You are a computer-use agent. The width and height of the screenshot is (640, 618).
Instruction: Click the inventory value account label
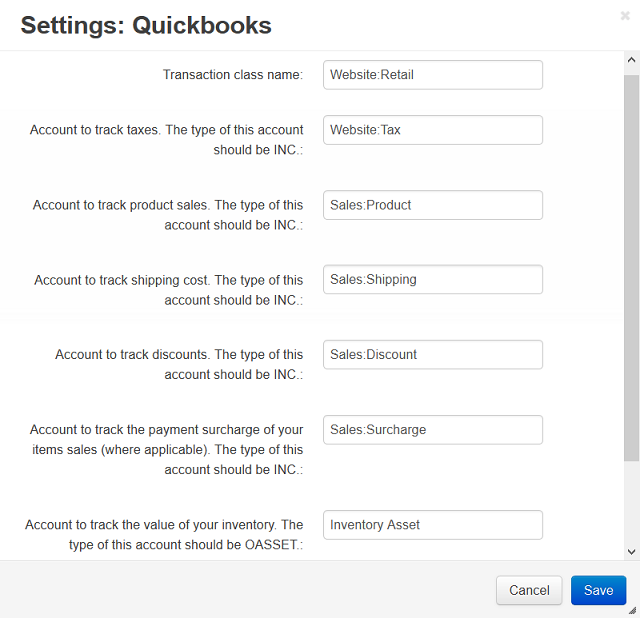[x=164, y=534]
